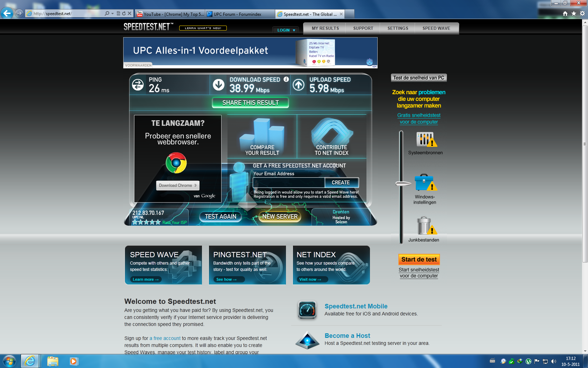Open Windows Media Player from the taskbar

click(73, 361)
